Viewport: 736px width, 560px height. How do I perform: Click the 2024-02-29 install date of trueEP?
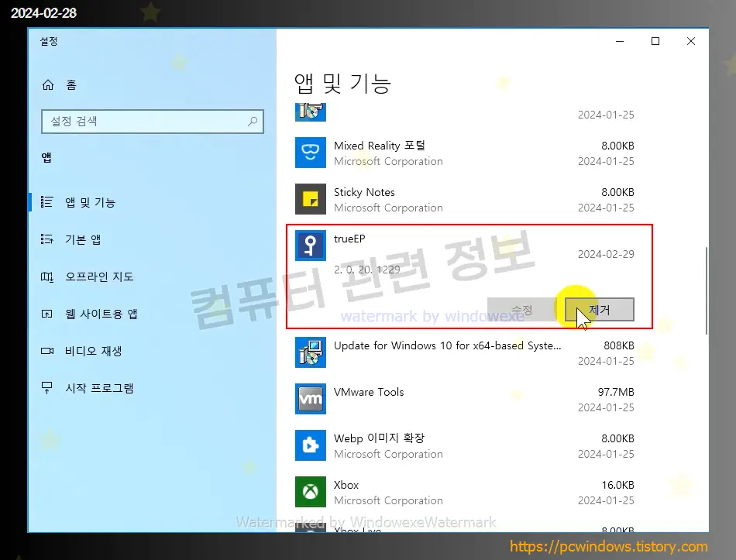(x=606, y=254)
